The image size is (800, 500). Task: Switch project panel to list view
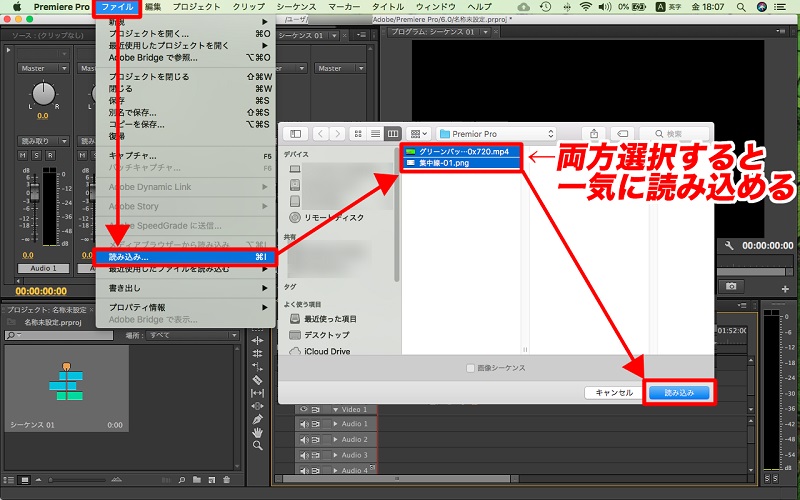click(9, 480)
